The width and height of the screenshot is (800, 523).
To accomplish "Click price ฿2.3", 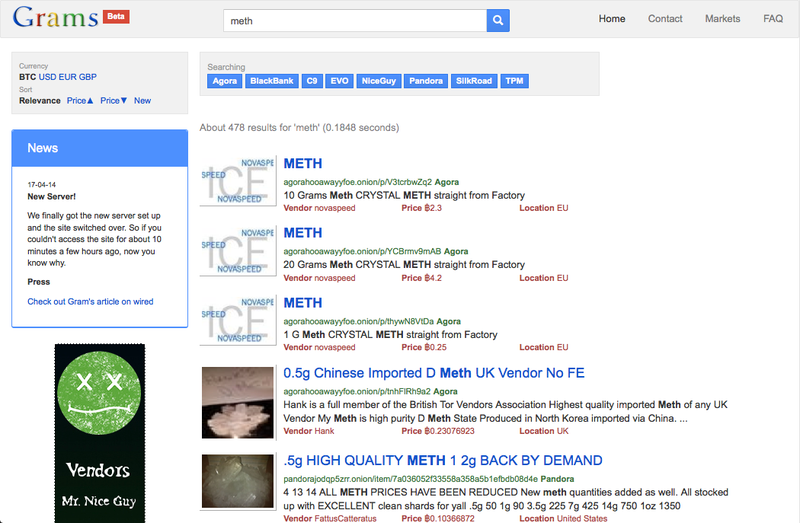I will point(433,208).
